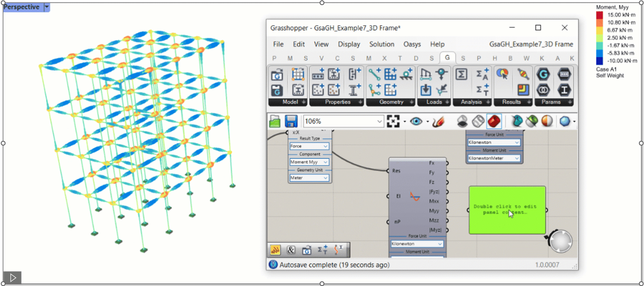Viewport: 644px width, 286px height.
Task: Click the red 15.00 kN·m legend swatch
Action: [x=599, y=15]
